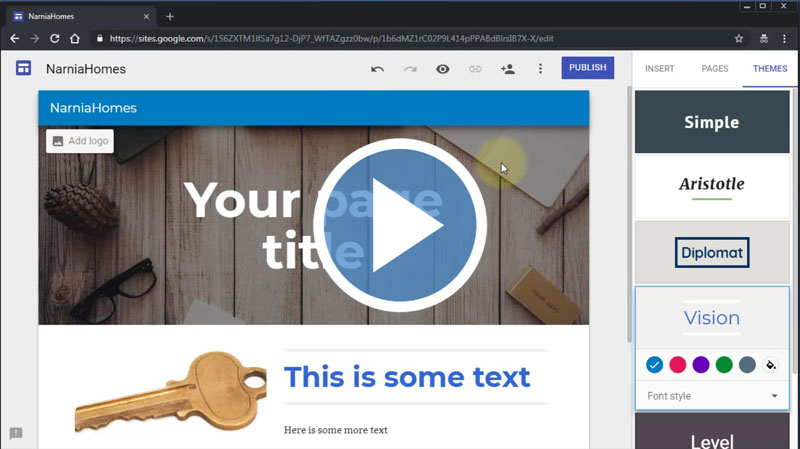Click the Add logo button
Screen dimensions: 800x449
coord(80,141)
